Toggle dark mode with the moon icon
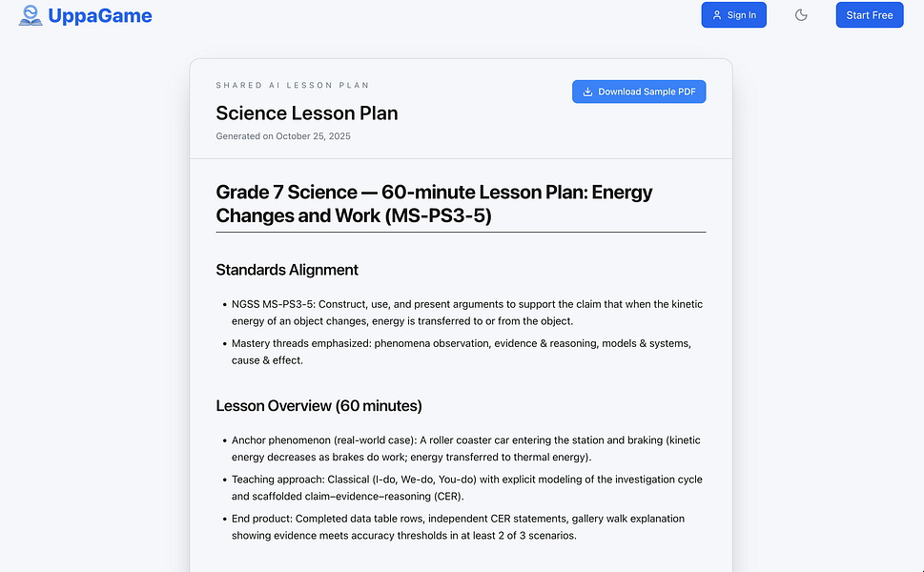The height and width of the screenshot is (572, 924). (801, 15)
